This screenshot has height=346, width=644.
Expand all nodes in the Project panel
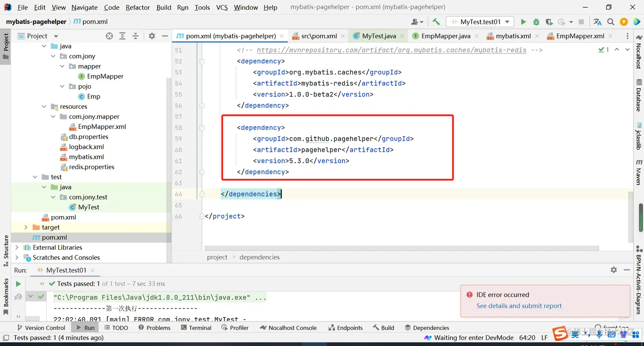(122, 36)
